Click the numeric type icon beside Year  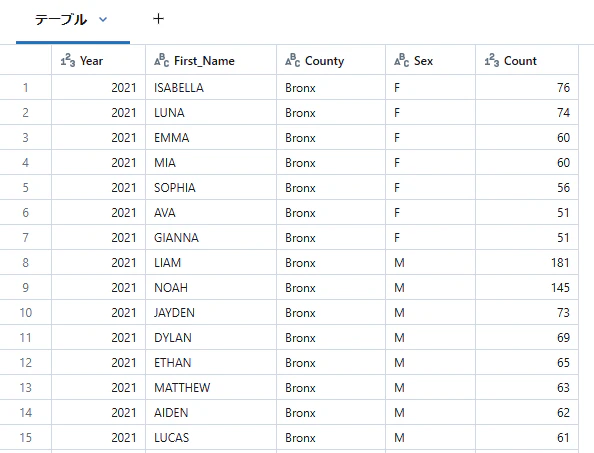click(x=68, y=61)
